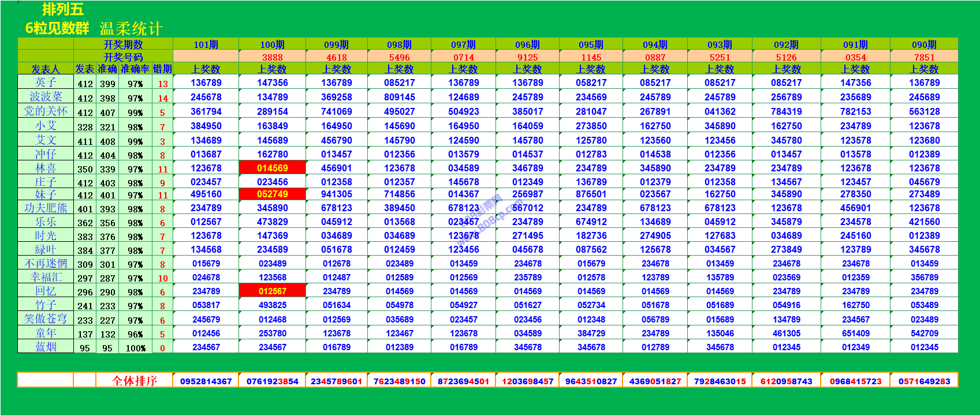
Task: Click the 笑傲苍穹 author link
Action: [x=46, y=319]
